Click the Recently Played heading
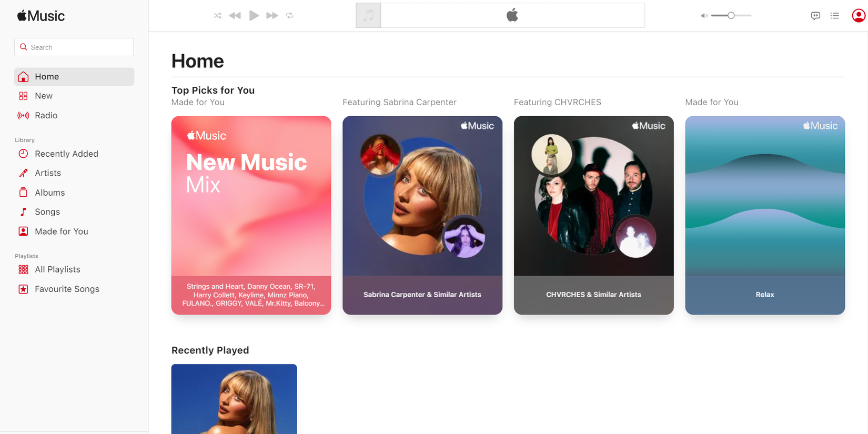868x434 pixels. point(210,350)
